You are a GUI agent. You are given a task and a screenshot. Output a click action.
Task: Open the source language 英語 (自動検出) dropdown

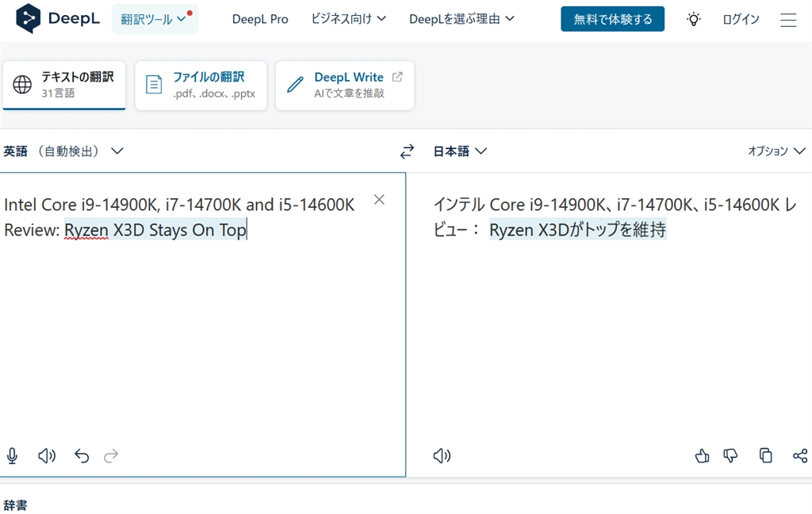[x=63, y=152]
